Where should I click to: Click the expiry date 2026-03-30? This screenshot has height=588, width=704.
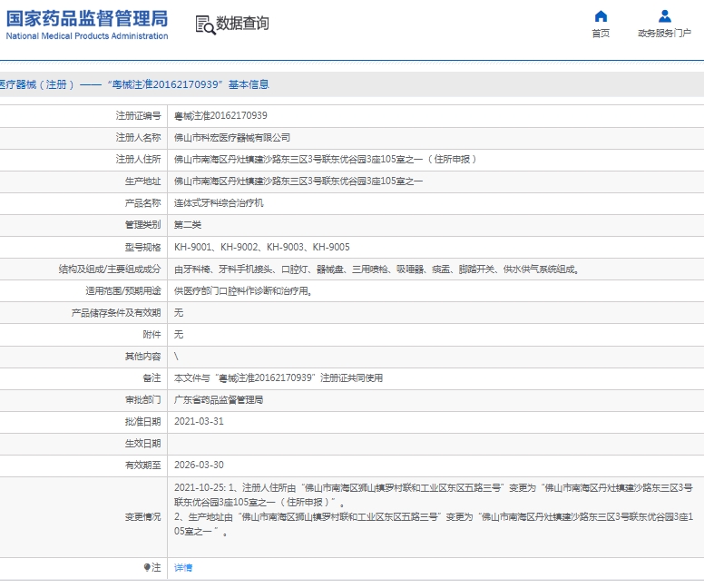click(199, 465)
